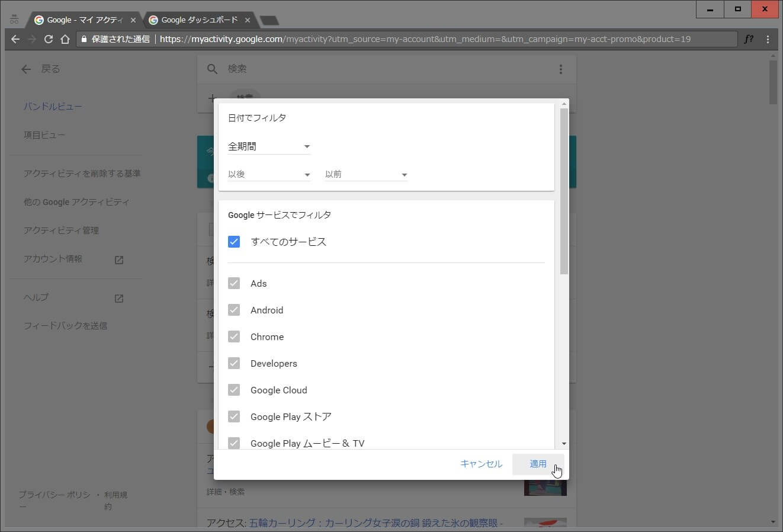
Task: Toggle the Google Cloud checkbox
Action: tap(234, 390)
